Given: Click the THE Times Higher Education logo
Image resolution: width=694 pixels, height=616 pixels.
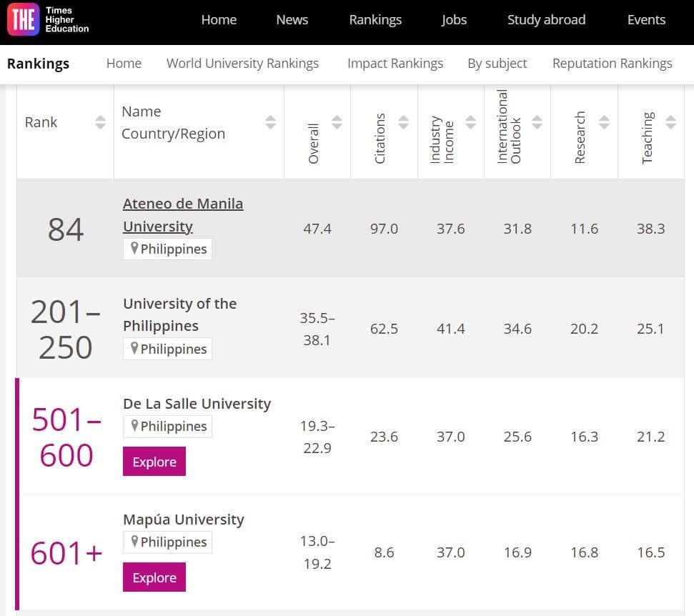Looking at the screenshot, I should (48, 19).
